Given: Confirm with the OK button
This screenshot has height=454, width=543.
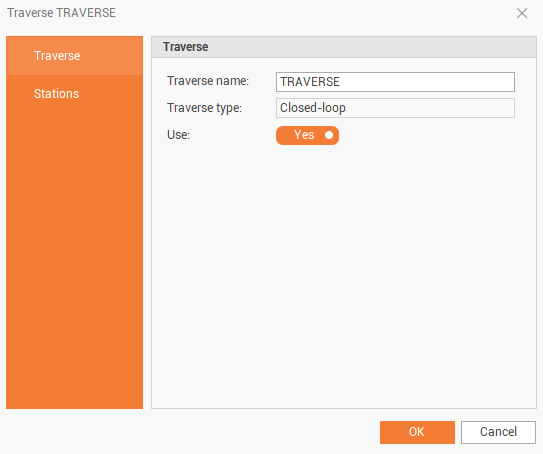Looking at the screenshot, I should coord(417,432).
